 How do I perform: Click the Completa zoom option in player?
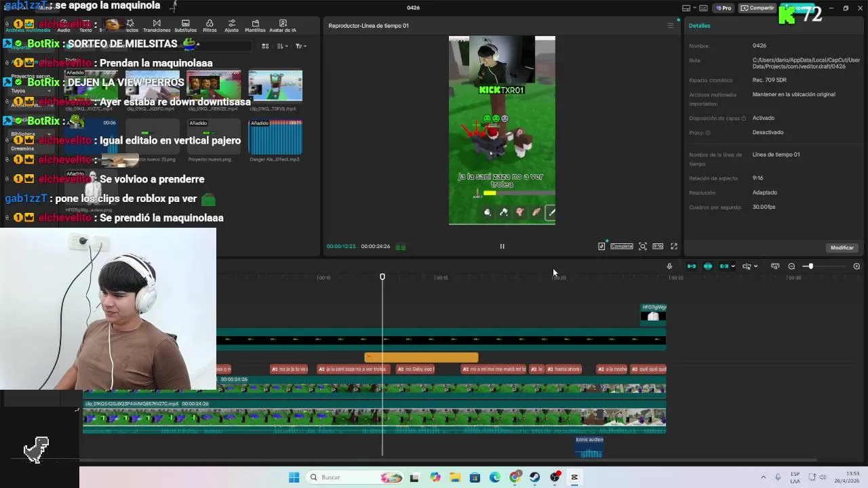(x=622, y=246)
